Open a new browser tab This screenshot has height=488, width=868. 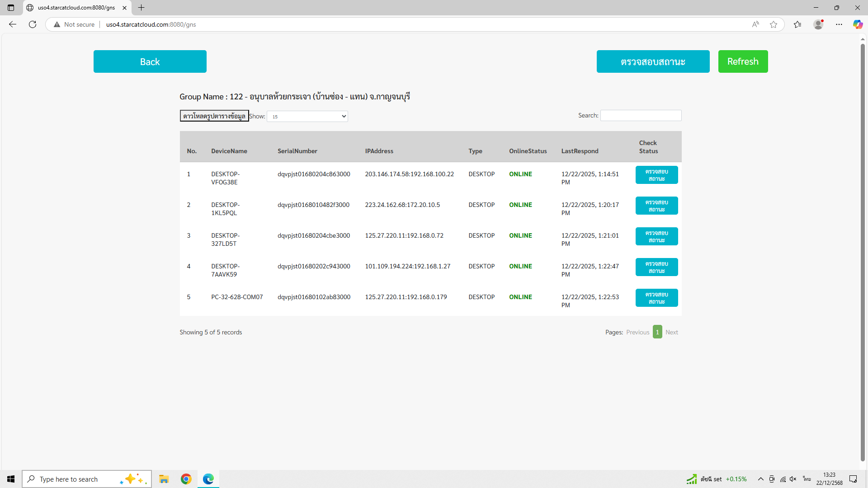coord(142,8)
